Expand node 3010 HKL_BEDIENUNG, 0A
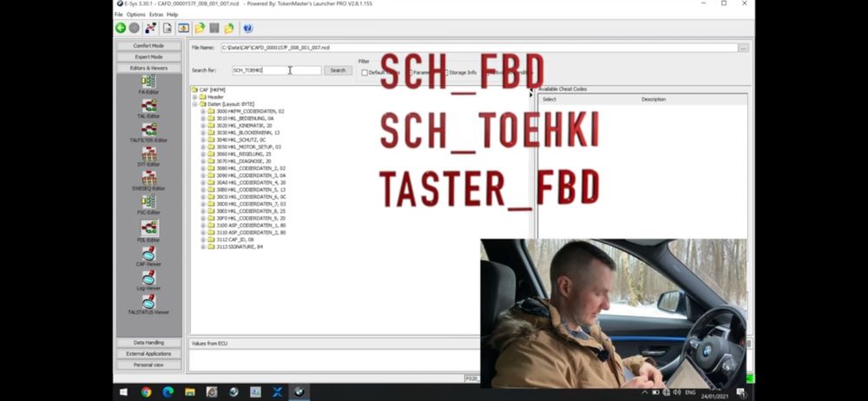The height and width of the screenshot is (401, 868). click(203, 119)
